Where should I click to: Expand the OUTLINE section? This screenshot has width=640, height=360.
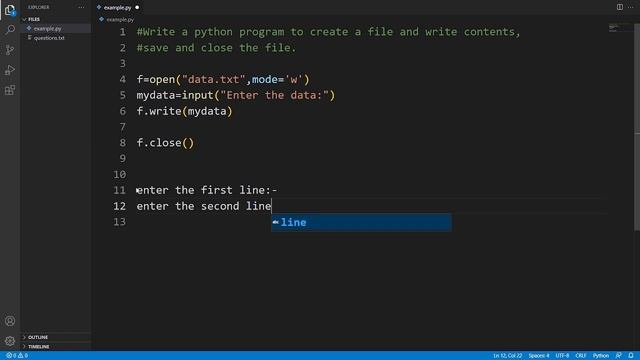click(x=56, y=337)
